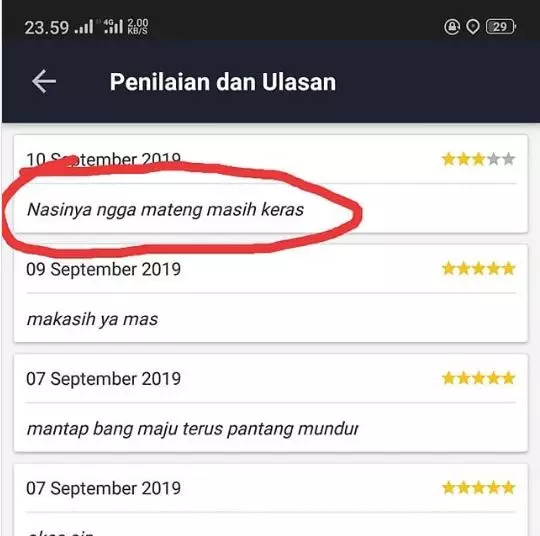Tap the 23.59 clock in status bar

(46, 27)
